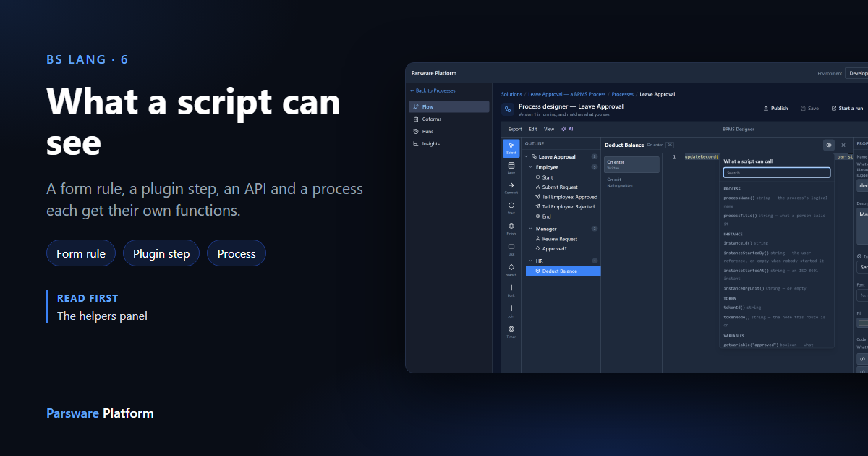
Task: Select Approved? branch in outline
Action: tap(563, 248)
